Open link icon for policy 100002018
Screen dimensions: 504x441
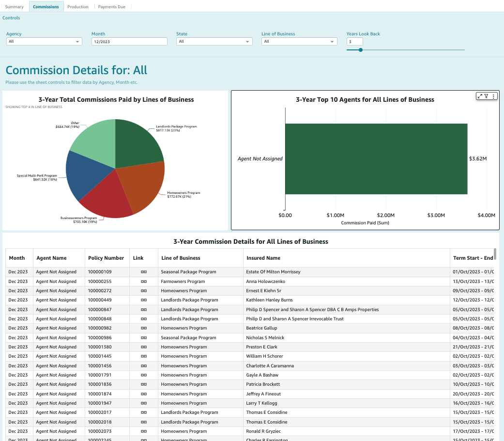tap(144, 422)
